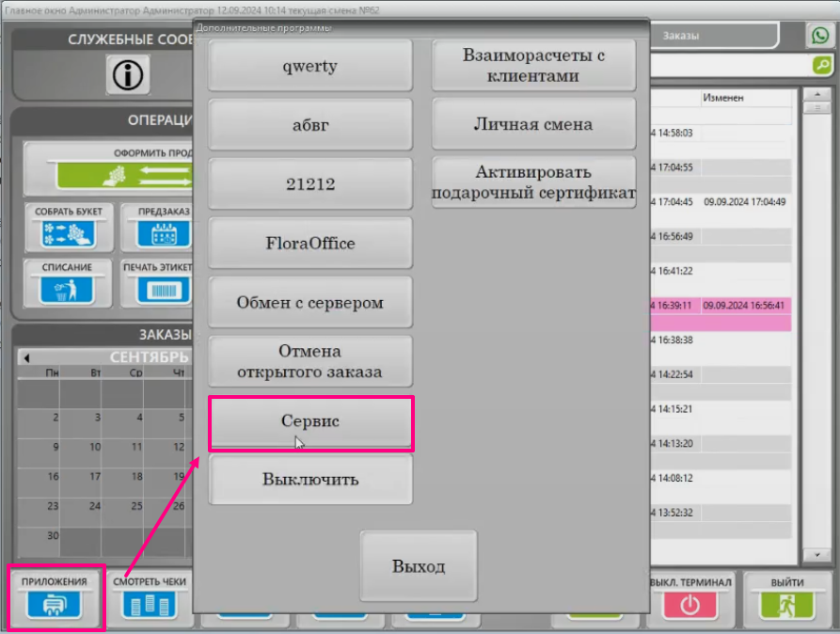The height and width of the screenshot is (634, 840).
Task: Click the orders search input field
Action: point(731,66)
